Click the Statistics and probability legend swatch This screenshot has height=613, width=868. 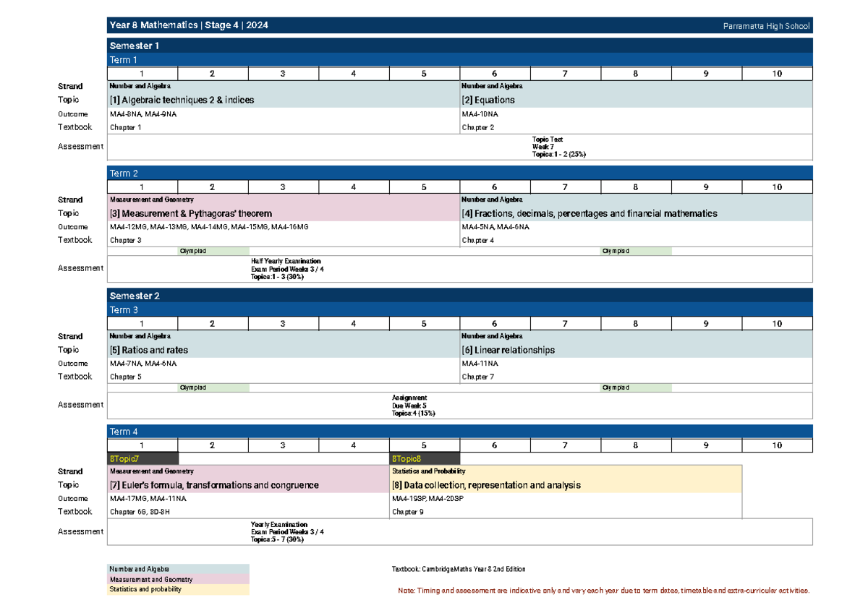coord(178,590)
